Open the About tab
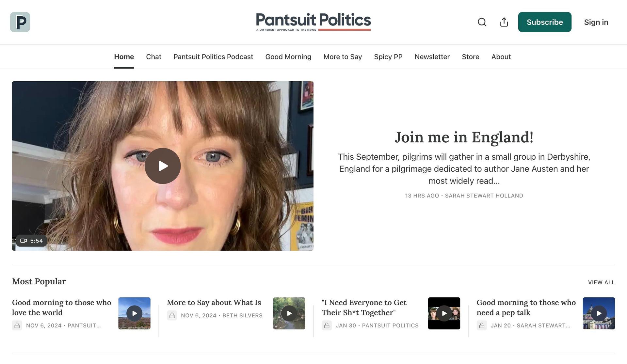Viewport: 627px width, 364px height. 501,57
